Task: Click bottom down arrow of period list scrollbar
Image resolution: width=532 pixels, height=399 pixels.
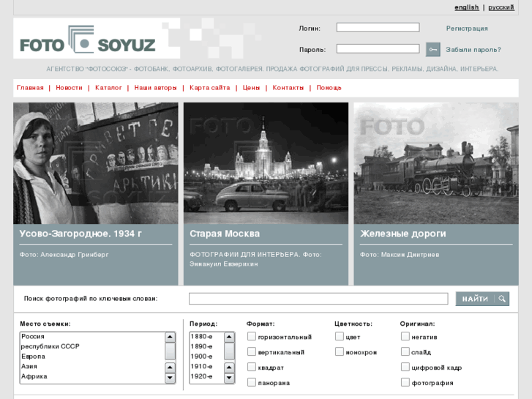Action: click(229, 378)
